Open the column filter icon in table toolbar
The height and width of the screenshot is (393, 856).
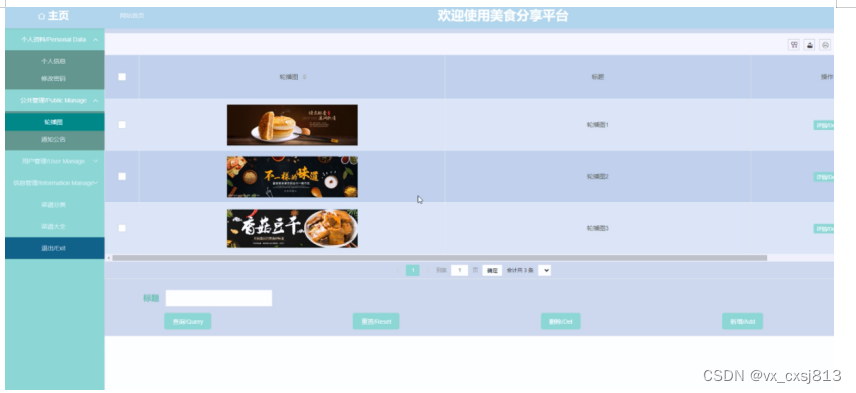pyautogui.click(x=794, y=45)
